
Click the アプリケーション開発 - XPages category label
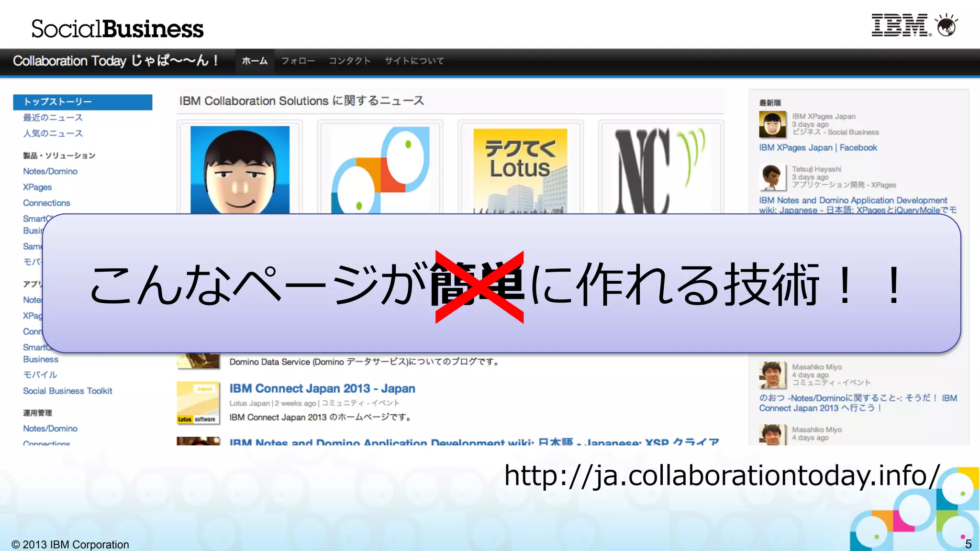(844, 185)
